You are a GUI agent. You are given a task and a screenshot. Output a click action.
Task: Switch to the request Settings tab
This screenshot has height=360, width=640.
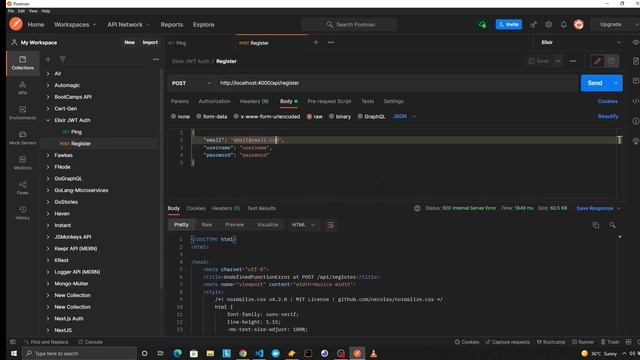pyautogui.click(x=393, y=101)
